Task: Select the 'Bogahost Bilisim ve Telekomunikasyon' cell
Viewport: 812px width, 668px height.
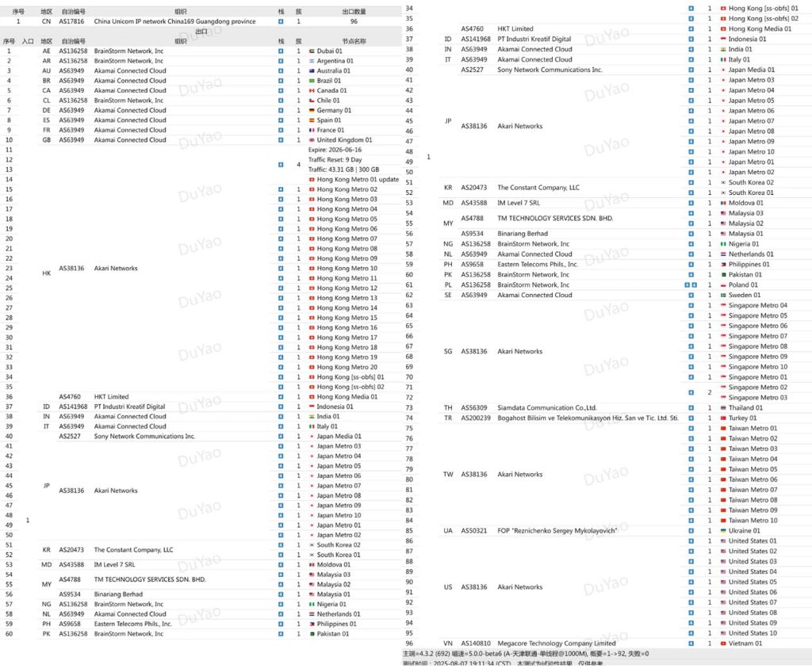Action: click(x=588, y=418)
